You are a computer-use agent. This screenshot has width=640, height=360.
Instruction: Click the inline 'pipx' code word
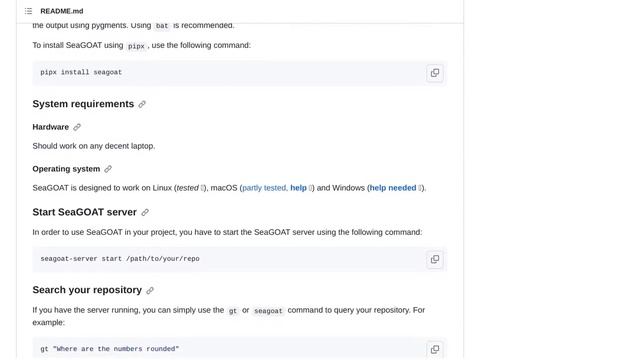coord(136,46)
